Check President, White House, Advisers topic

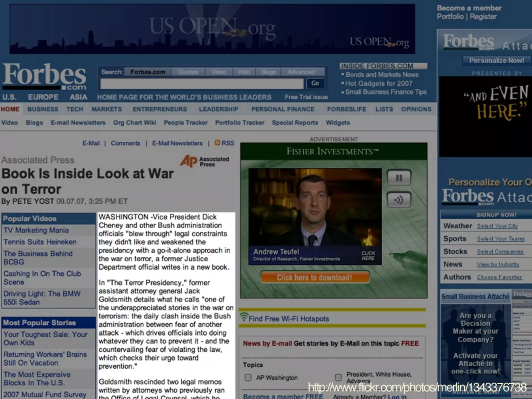tap(338, 377)
